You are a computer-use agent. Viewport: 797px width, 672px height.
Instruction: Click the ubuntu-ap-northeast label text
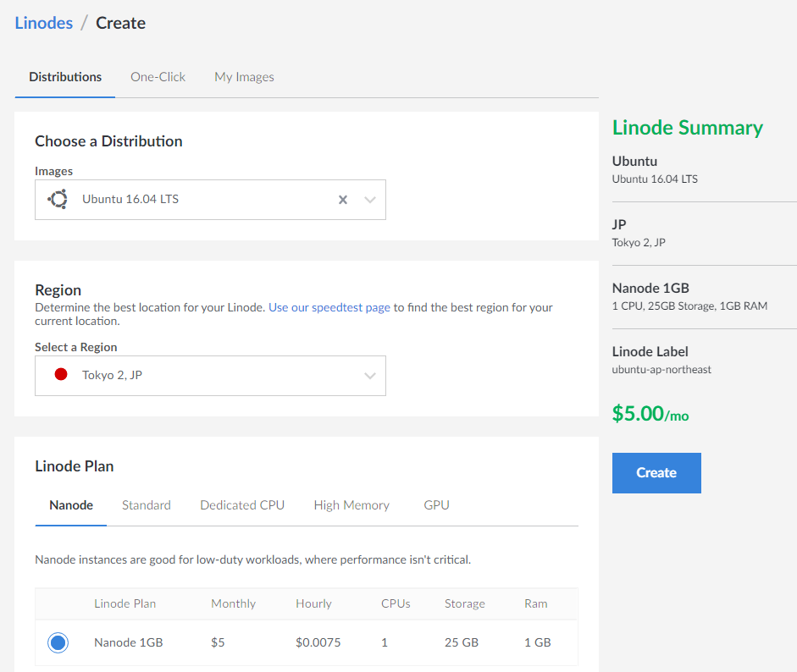(x=661, y=370)
